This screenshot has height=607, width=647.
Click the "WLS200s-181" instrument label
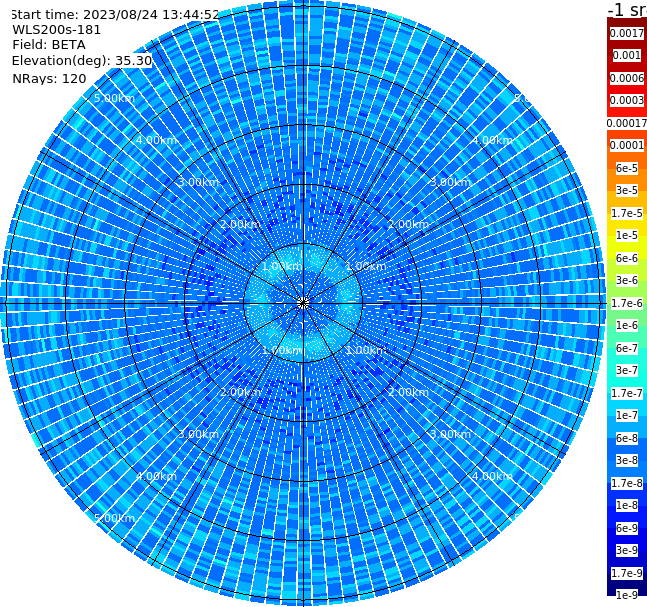[57, 30]
